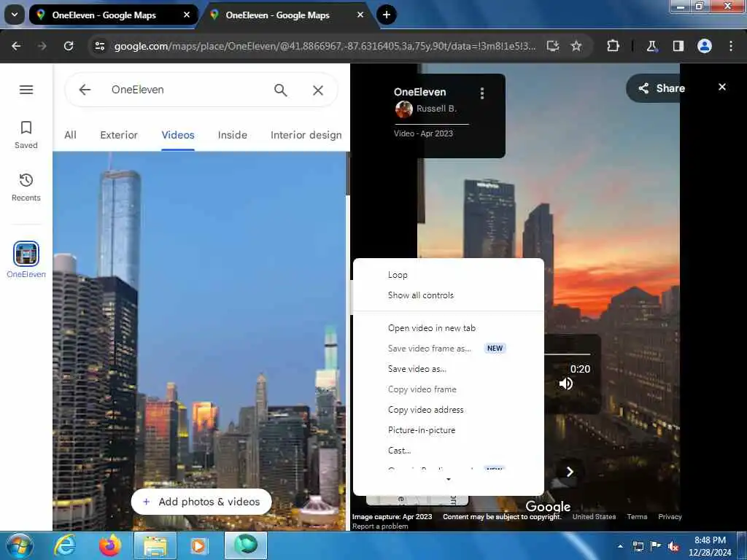
Task: Bookmark this page with the star
Action: [576, 46]
